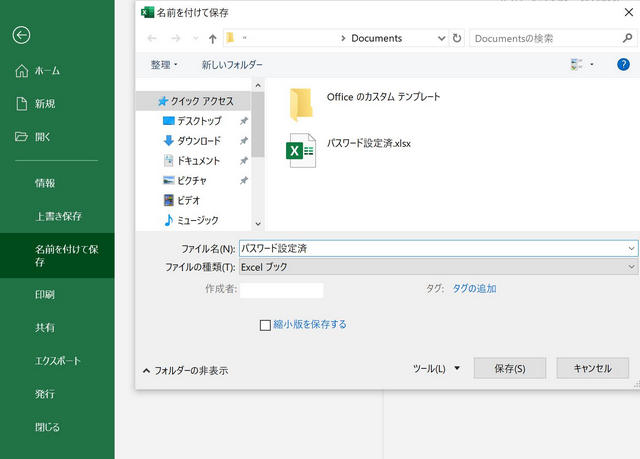This screenshot has height=459, width=640.
Task: Expand the ファイルの種類 Excel ブック dropdown
Action: pyautogui.click(x=438, y=267)
